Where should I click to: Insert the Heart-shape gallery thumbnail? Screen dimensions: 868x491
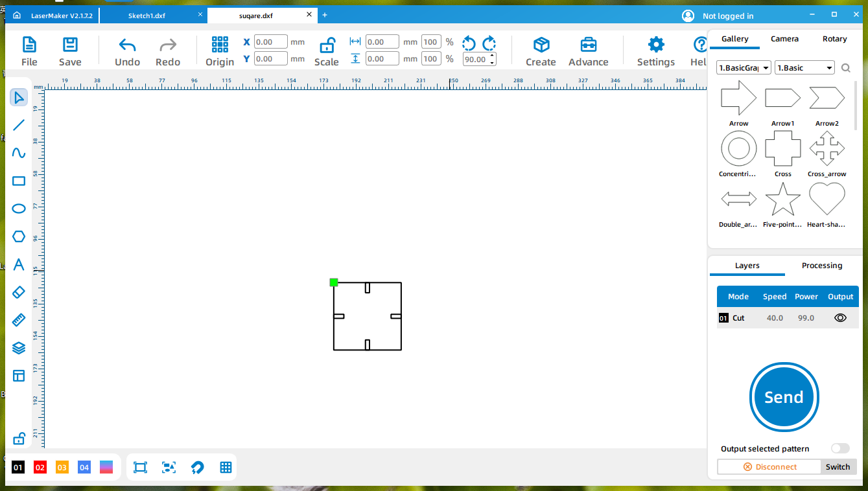827,199
